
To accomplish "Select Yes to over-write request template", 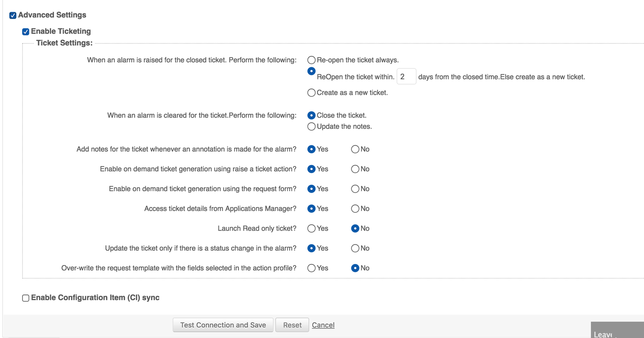I will [x=311, y=268].
